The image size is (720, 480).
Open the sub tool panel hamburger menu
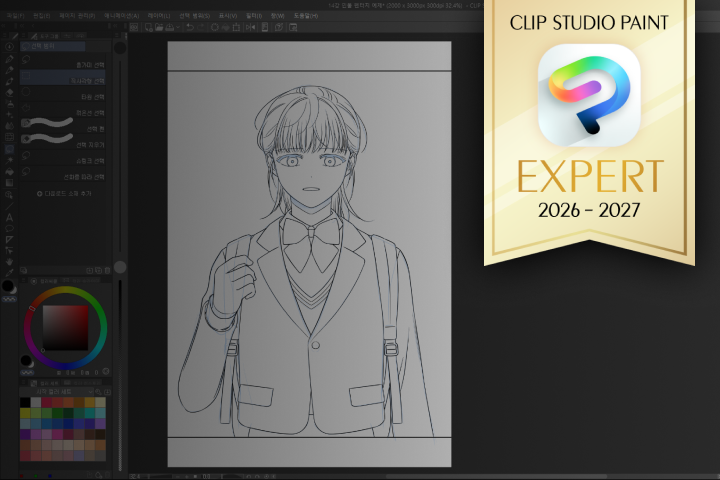(x=23, y=35)
